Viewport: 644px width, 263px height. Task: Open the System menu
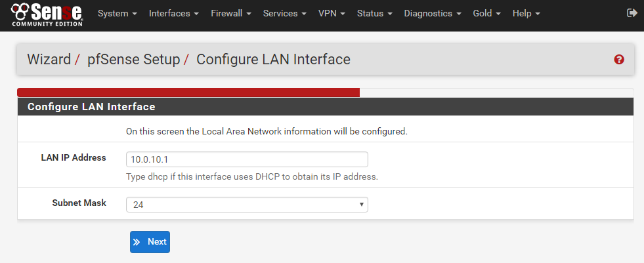(118, 14)
